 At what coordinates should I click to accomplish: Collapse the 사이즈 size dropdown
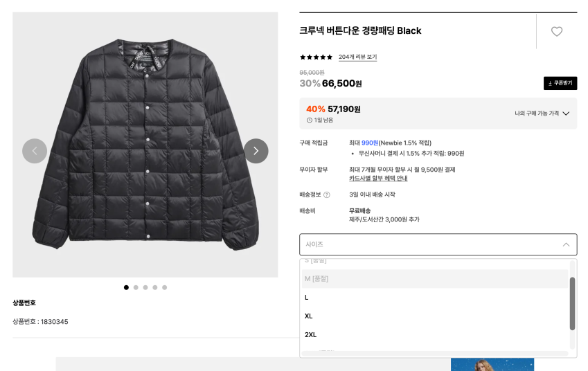566,244
